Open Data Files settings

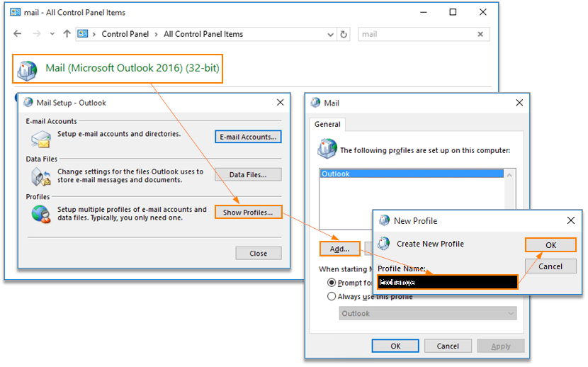click(248, 175)
